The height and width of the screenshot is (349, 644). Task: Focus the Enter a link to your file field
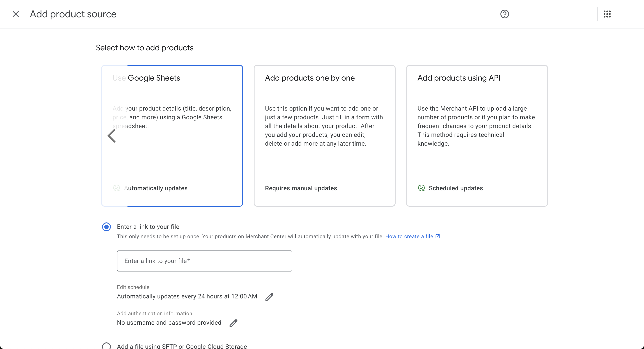205,261
